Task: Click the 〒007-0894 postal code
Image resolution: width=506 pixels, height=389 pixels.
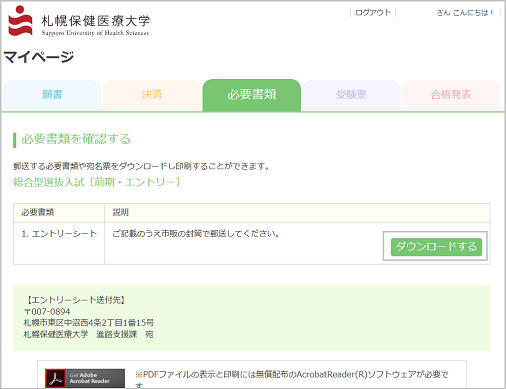Action: 47,312
